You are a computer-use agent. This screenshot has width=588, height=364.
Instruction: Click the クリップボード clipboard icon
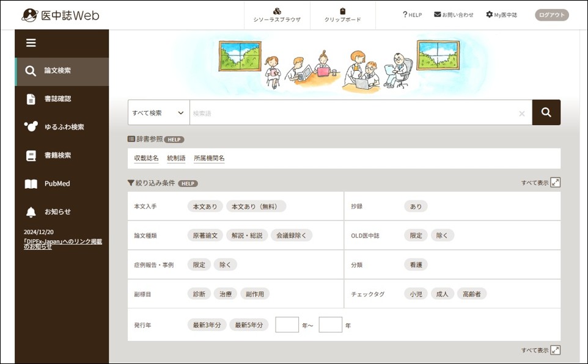(342, 11)
